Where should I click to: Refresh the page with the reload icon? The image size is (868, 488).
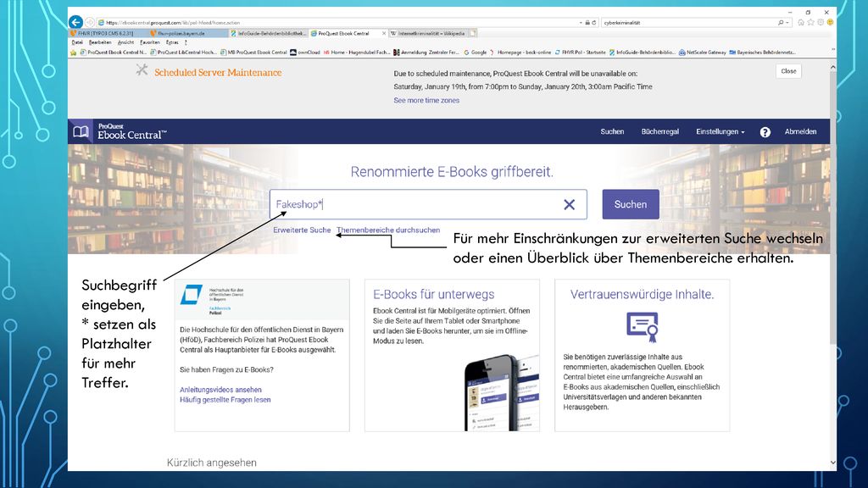pos(594,23)
